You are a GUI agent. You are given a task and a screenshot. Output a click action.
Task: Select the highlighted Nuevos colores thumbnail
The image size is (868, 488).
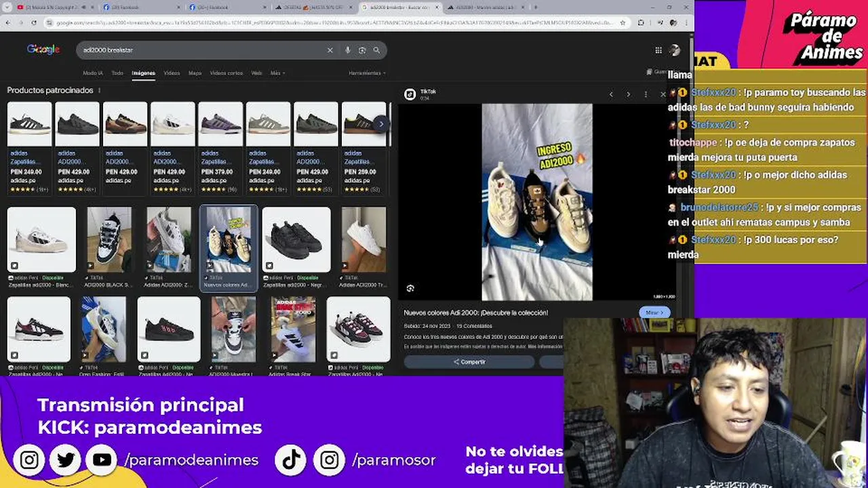pyautogui.click(x=229, y=247)
